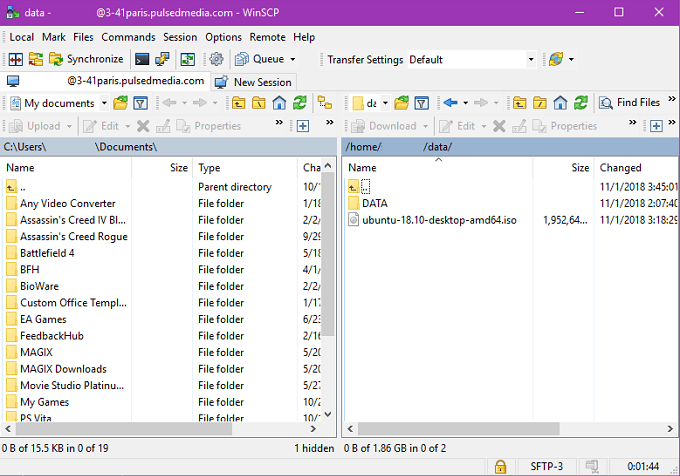Open the My documents drive dropdown

(x=104, y=103)
